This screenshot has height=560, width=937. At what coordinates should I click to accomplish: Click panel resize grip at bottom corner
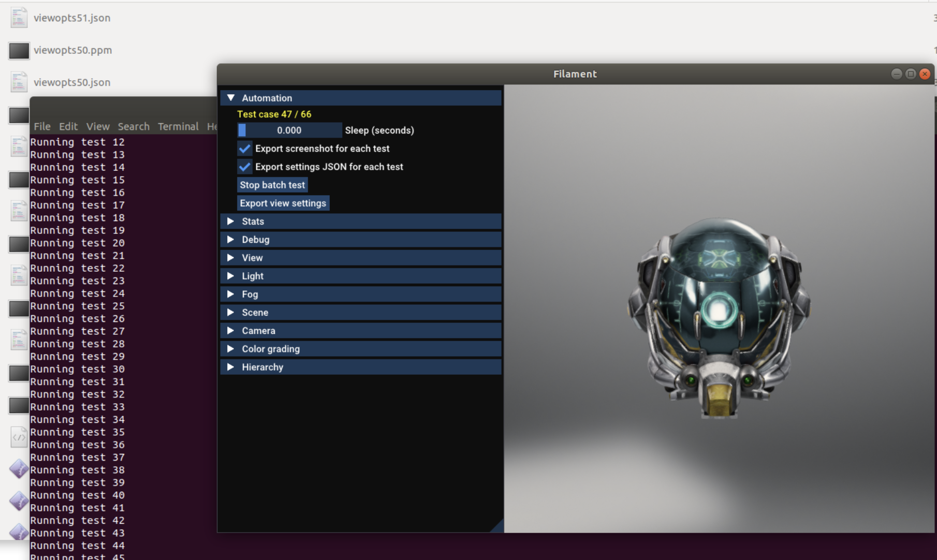tap(498, 526)
